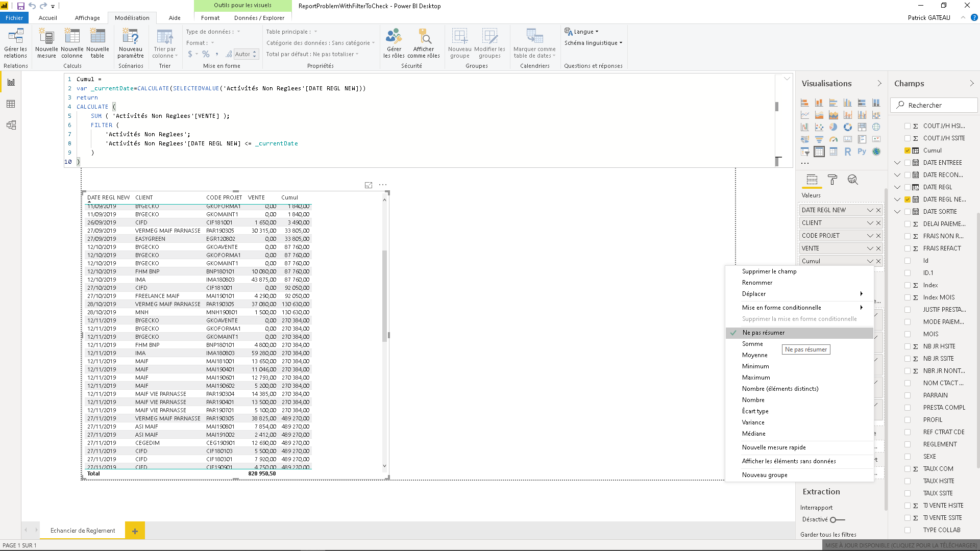Expand the DATE REGL field hierarchy
Image resolution: width=980 pixels, height=551 pixels.
[897, 187]
